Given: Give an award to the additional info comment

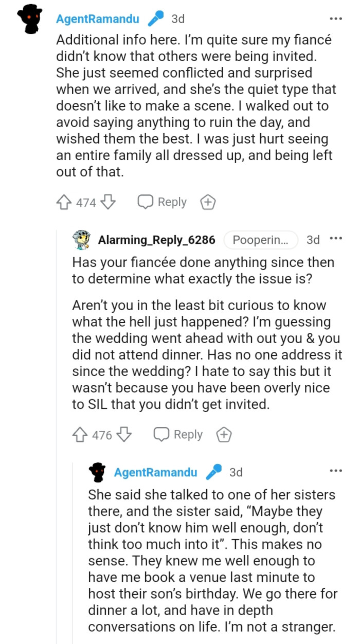Looking at the screenshot, I should click(x=208, y=202).
